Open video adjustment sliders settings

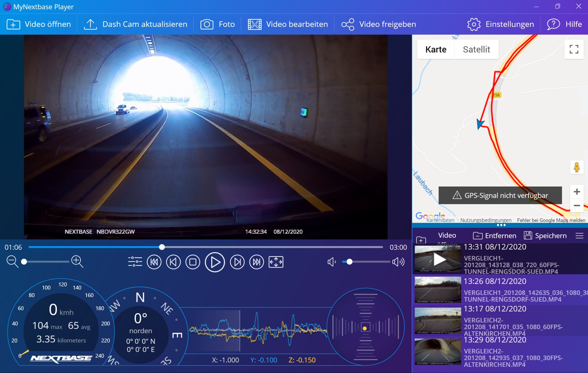tap(135, 262)
